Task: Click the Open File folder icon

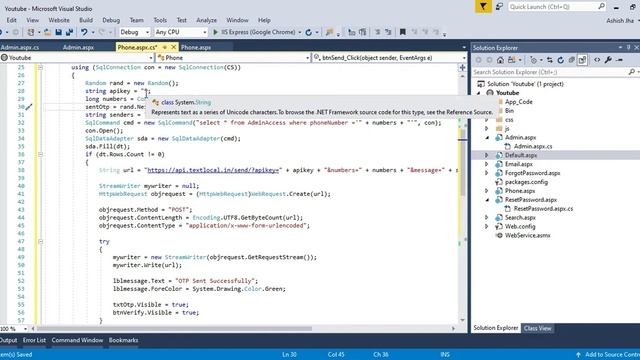Action: tap(47, 32)
